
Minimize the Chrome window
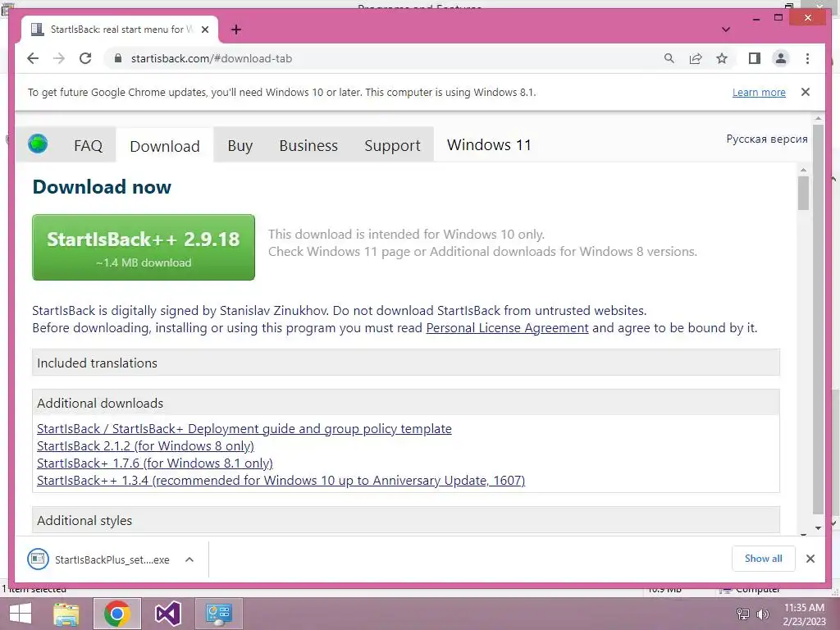pyautogui.click(x=756, y=18)
